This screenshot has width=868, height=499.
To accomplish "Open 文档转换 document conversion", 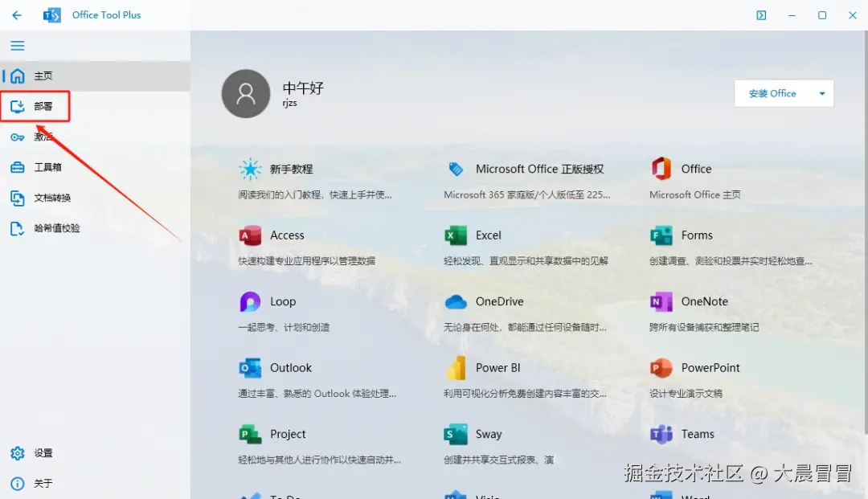I will 95,198.
